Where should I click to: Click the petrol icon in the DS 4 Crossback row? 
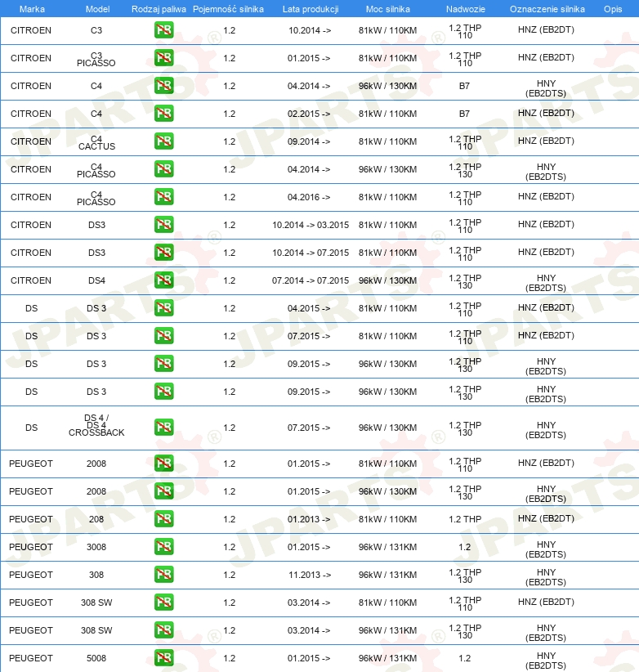[x=164, y=428]
